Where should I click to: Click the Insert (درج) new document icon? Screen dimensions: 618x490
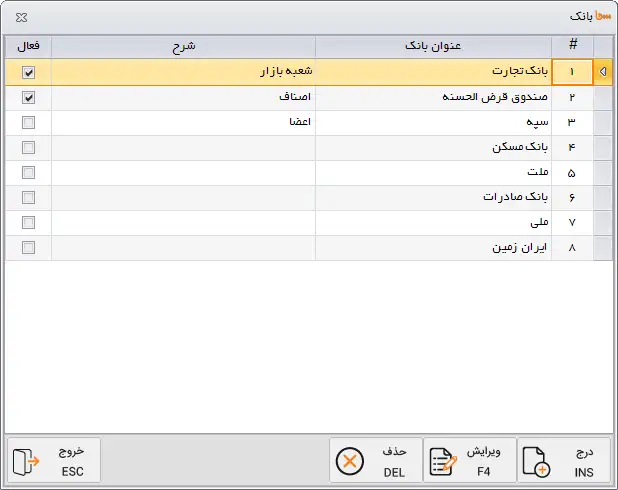point(537,461)
